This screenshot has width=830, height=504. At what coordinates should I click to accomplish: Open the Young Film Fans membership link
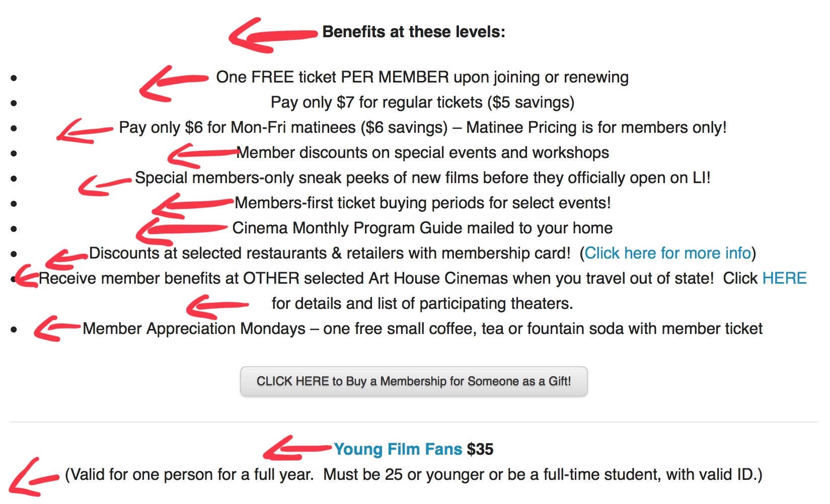(398, 449)
